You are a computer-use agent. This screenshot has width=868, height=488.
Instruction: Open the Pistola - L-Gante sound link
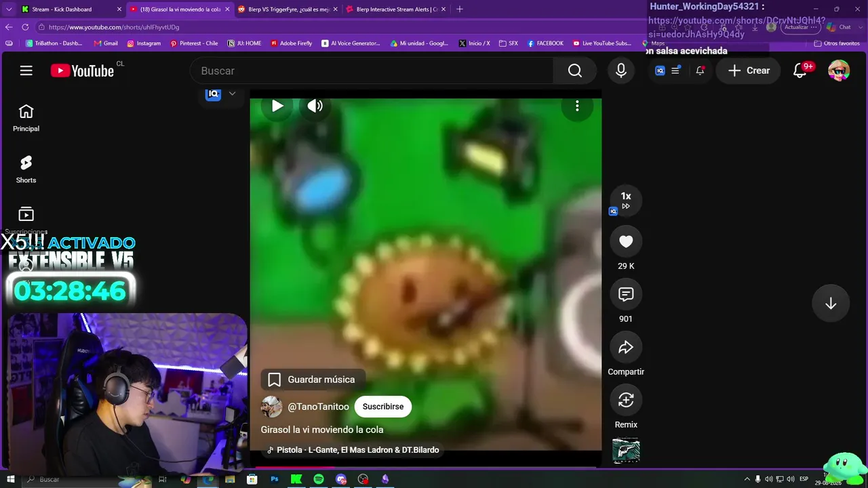coord(353,450)
